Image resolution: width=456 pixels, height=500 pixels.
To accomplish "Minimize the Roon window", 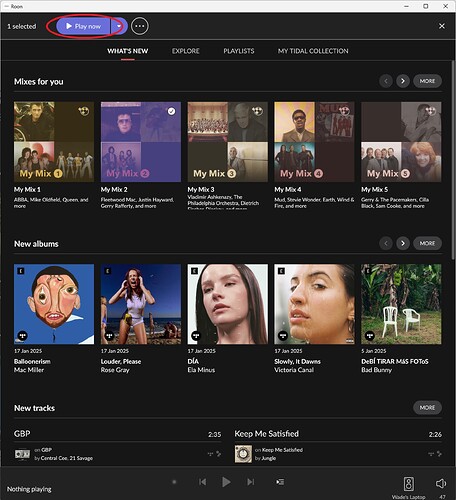I will [406, 6].
